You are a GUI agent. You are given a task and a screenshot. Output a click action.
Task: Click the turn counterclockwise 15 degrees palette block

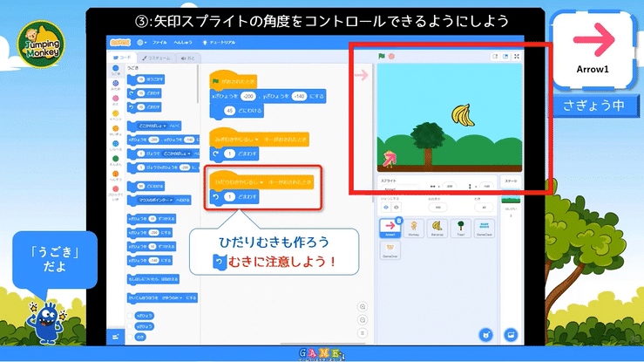click(144, 107)
